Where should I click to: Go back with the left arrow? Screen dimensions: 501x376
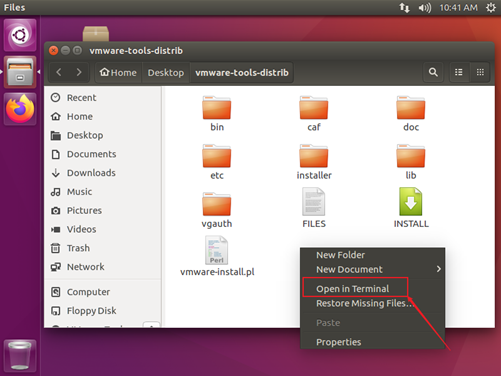click(59, 72)
